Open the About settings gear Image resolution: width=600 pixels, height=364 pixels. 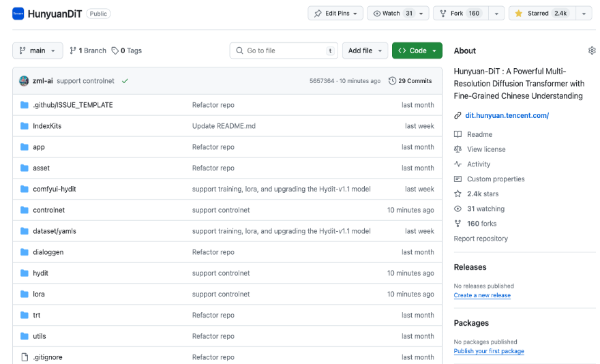pyautogui.click(x=592, y=50)
